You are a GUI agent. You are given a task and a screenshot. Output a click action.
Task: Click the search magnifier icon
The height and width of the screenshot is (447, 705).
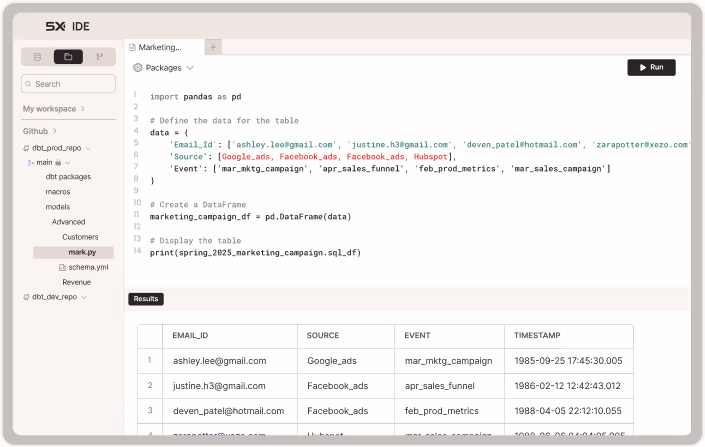pyautogui.click(x=28, y=84)
